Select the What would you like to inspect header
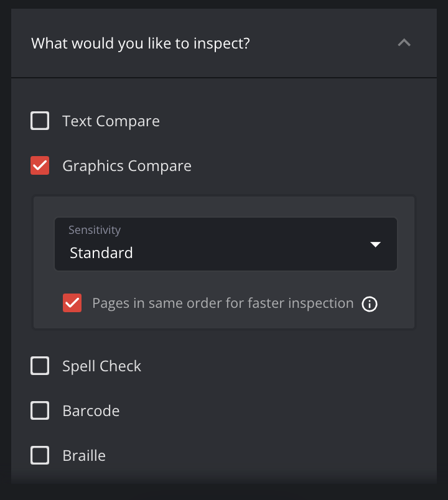Screen dimensions: 448x500 [140, 43]
